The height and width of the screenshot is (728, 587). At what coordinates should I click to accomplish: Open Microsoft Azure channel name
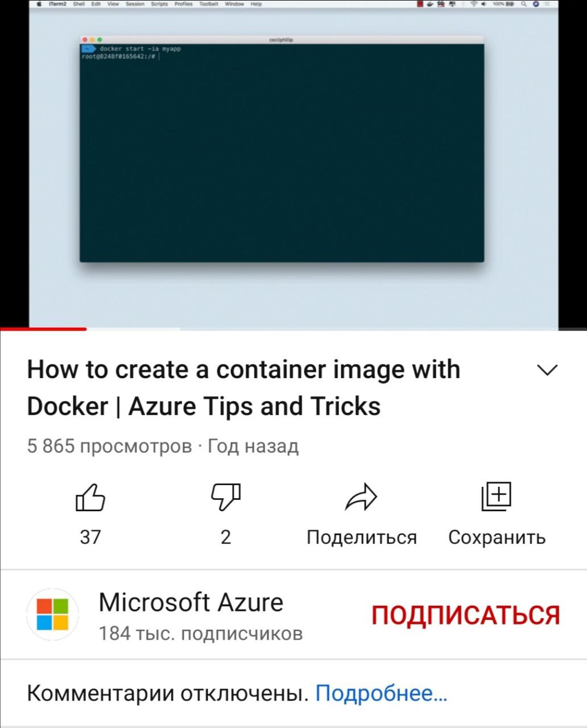[x=191, y=602]
